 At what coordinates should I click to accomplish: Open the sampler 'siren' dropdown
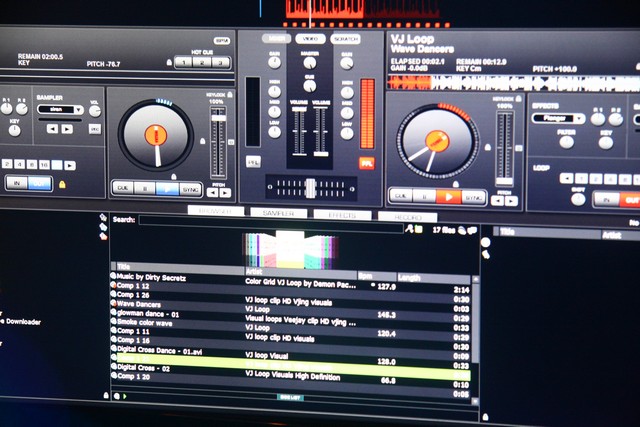60,109
